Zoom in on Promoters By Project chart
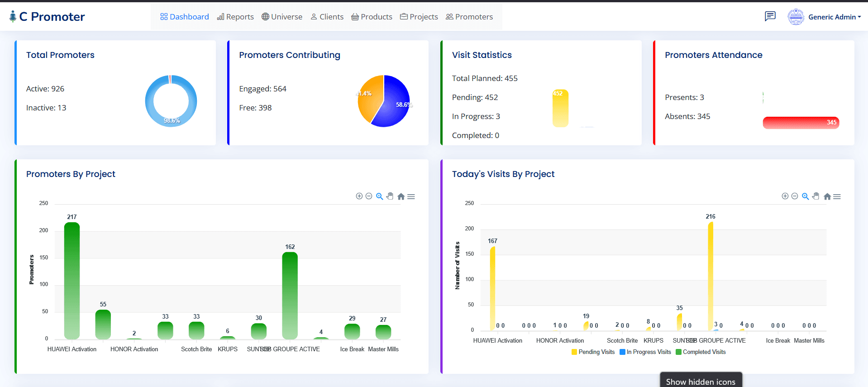Viewport: 868px width, 387px height. (359, 196)
